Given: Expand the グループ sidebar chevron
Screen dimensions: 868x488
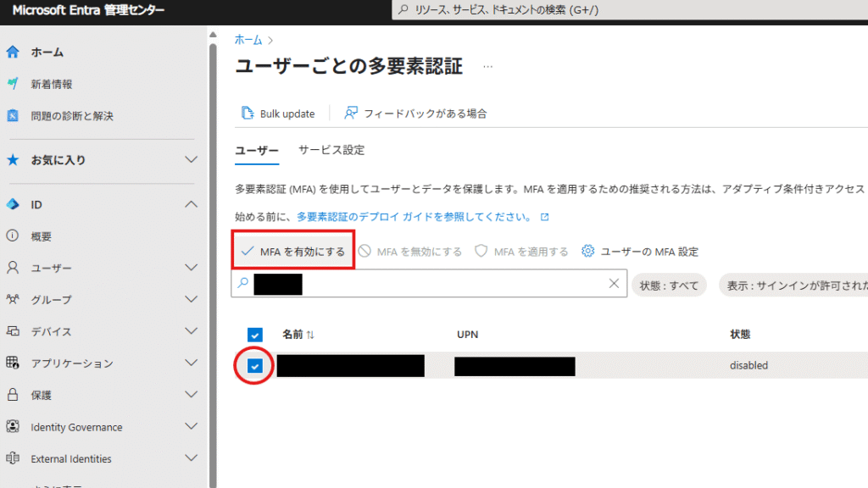Looking at the screenshot, I should pyautogui.click(x=191, y=299).
